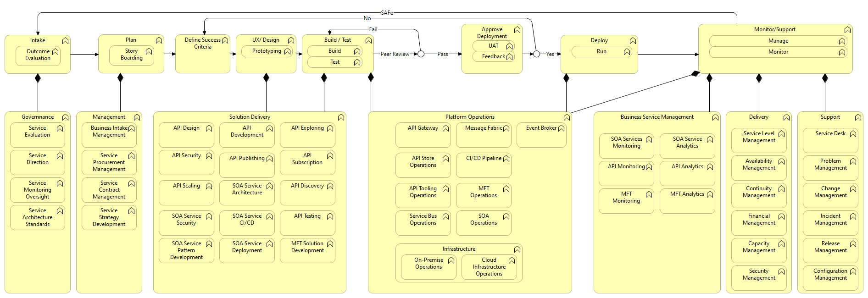
Task: Select the API Analytics element
Action: pos(687,174)
